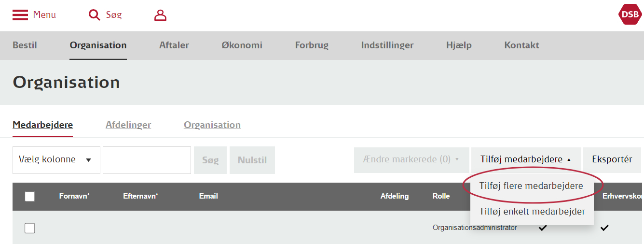Expand the Vælg kolonne dropdown

click(x=56, y=160)
